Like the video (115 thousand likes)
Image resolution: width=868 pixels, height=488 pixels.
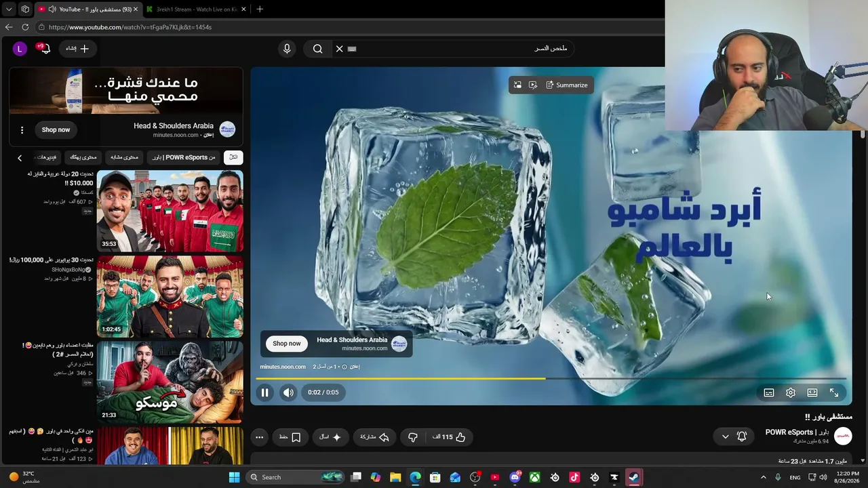450,437
